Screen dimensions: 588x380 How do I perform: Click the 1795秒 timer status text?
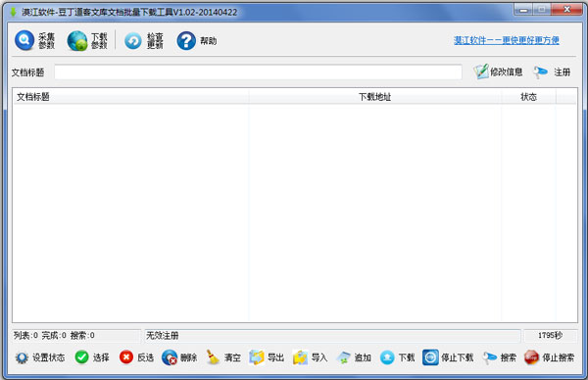550,335
